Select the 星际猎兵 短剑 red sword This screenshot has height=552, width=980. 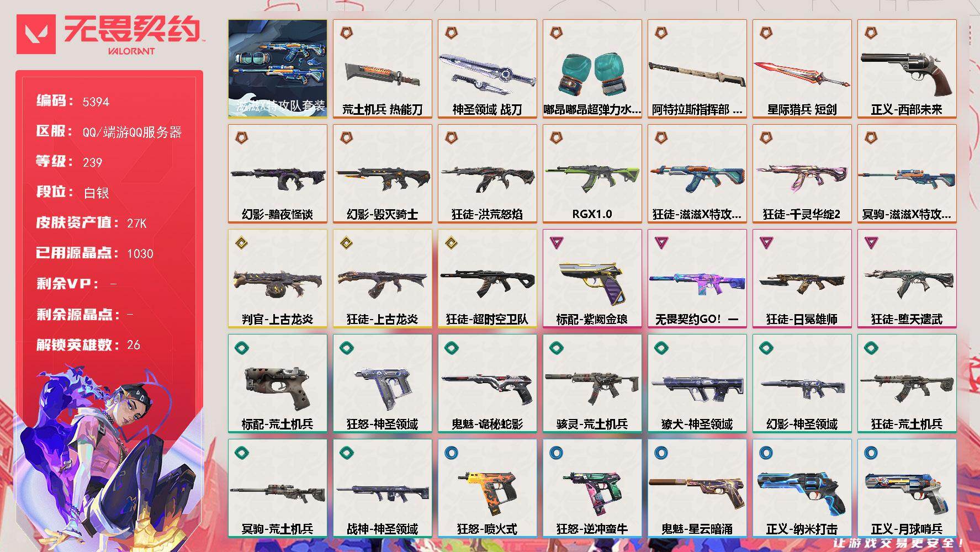click(802, 69)
